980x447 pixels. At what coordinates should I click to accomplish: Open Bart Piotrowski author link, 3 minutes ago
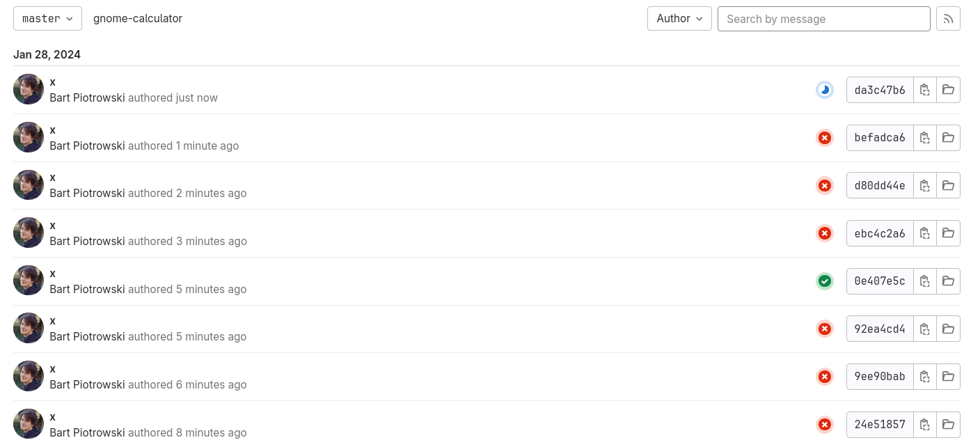click(x=87, y=242)
